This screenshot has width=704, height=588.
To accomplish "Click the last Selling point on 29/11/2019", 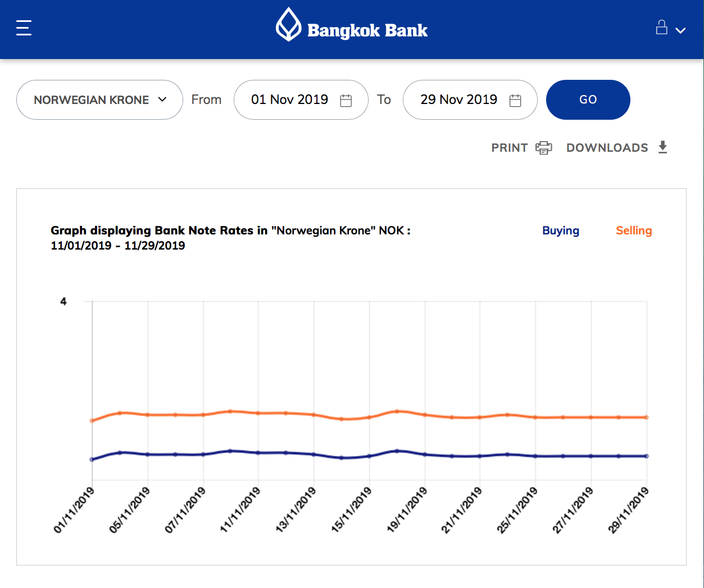I will (646, 417).
